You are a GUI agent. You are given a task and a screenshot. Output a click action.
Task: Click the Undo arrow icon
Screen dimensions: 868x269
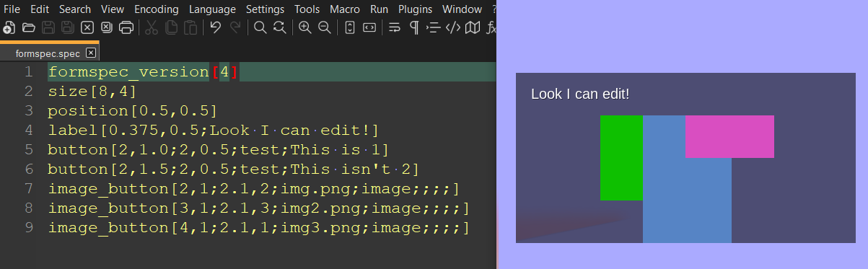click(x=215, y=28)
